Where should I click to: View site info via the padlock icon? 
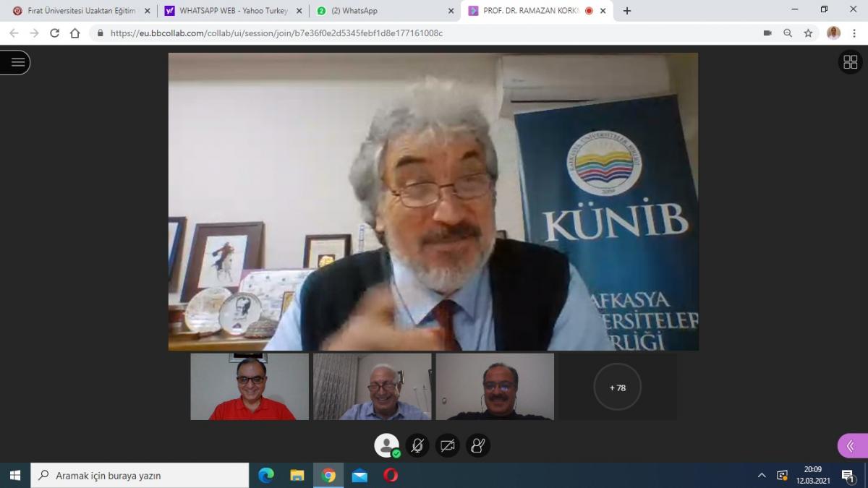[100, 33]
